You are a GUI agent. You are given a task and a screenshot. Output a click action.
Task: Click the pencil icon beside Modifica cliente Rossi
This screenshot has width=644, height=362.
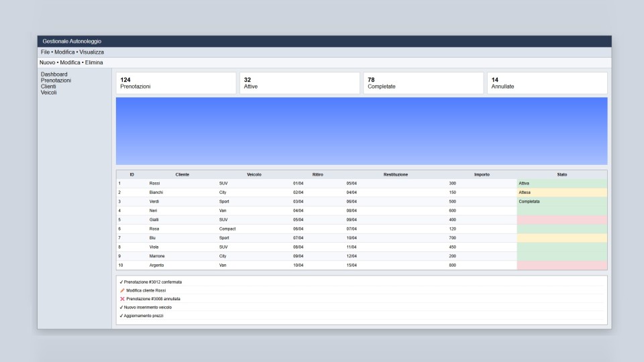click(x=122, y=290)
